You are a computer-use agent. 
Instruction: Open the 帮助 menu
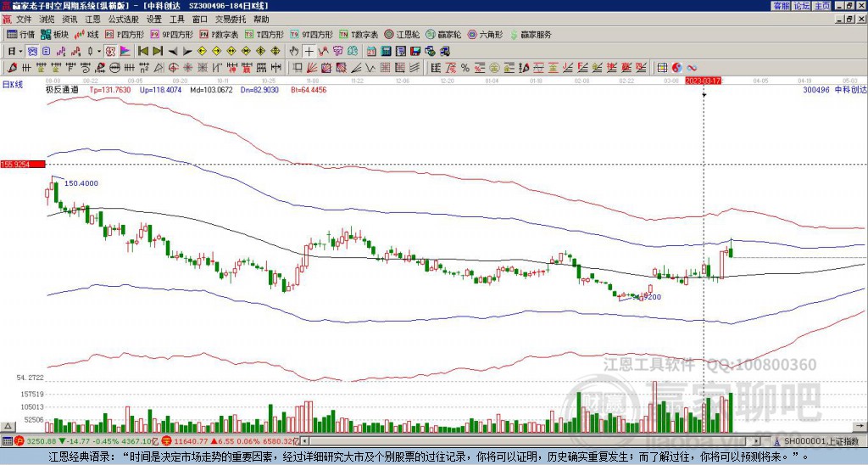(x=261, y=20)
